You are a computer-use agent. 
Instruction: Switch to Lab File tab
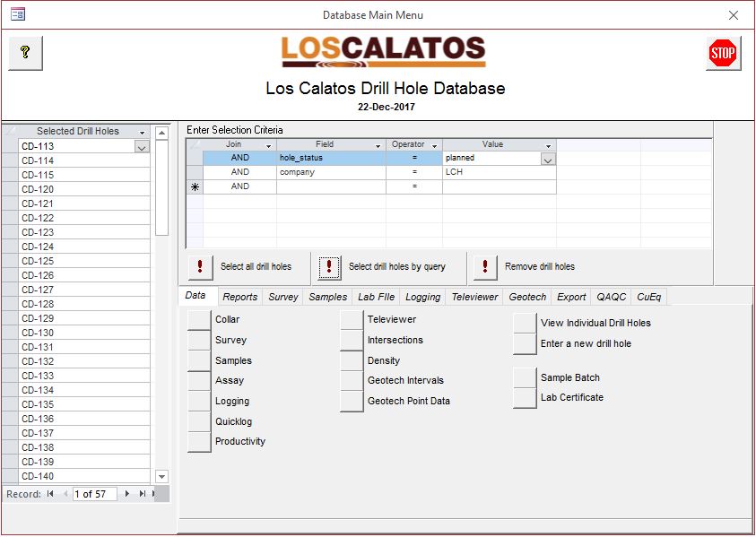click(376, 297)
